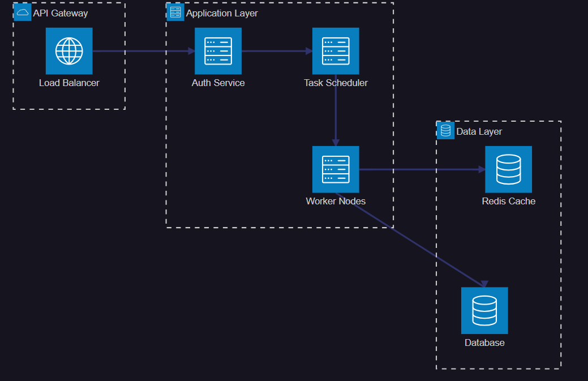Select the arrow from Worker Nodes to Redis Cache
This screenshot has width=588, height=381.
tap(422, 169)
